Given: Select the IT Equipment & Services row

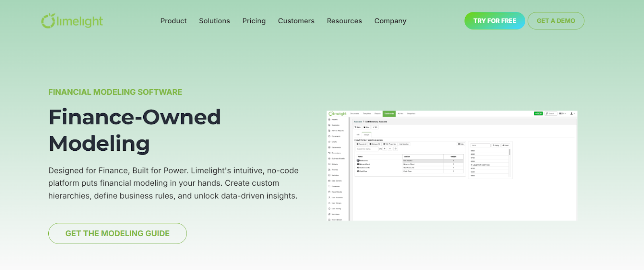Looking at the screenshot, I should point(489,165).
